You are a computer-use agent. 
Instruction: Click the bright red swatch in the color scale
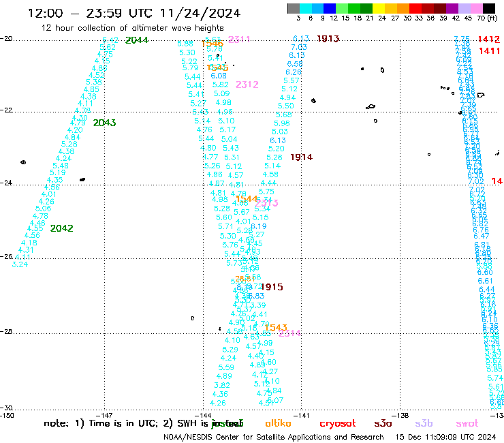415,8
